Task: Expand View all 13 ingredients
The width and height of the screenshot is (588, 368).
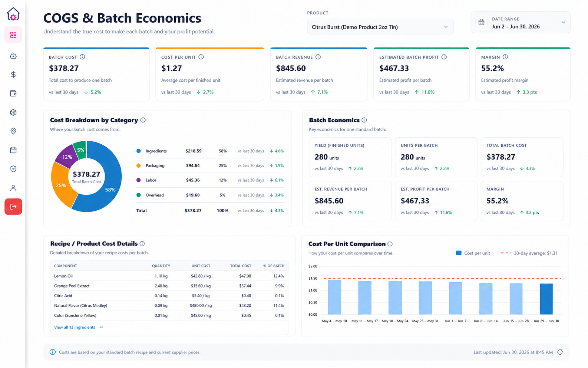Action: pyautogui.click(x=79, y=327)
